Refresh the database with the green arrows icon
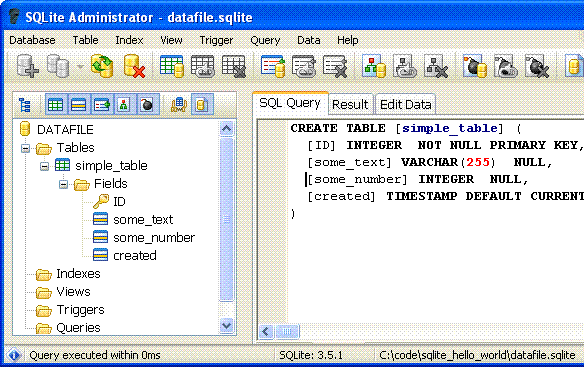Screen dimensions: 584x367 coord(102,66)
